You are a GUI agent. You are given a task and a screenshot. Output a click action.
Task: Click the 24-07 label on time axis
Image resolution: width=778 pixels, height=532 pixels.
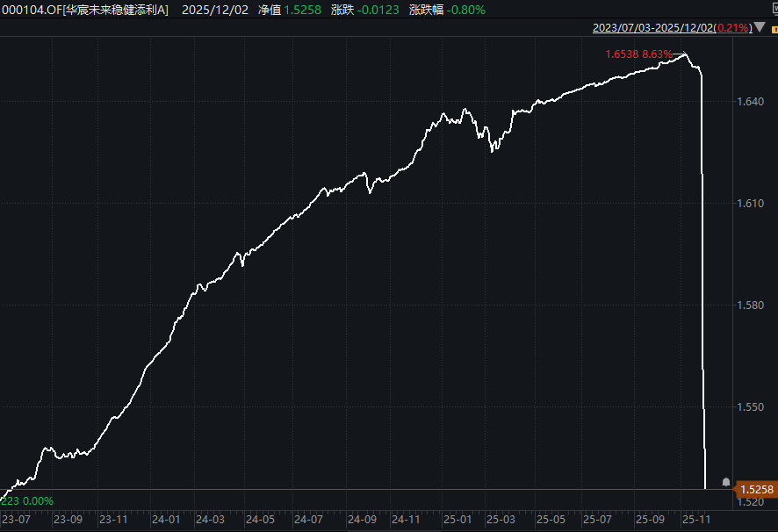point(307,519)
